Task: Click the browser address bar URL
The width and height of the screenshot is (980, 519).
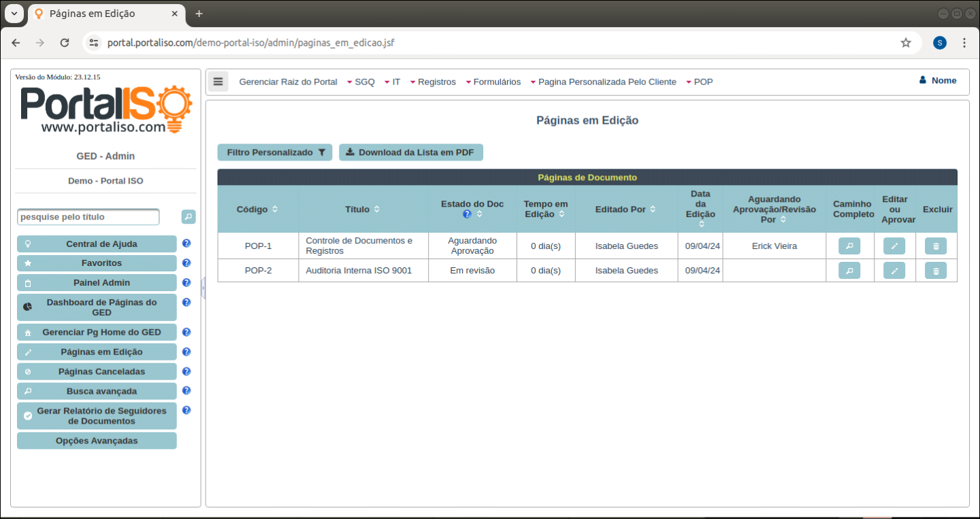Action: coord(250,43)
